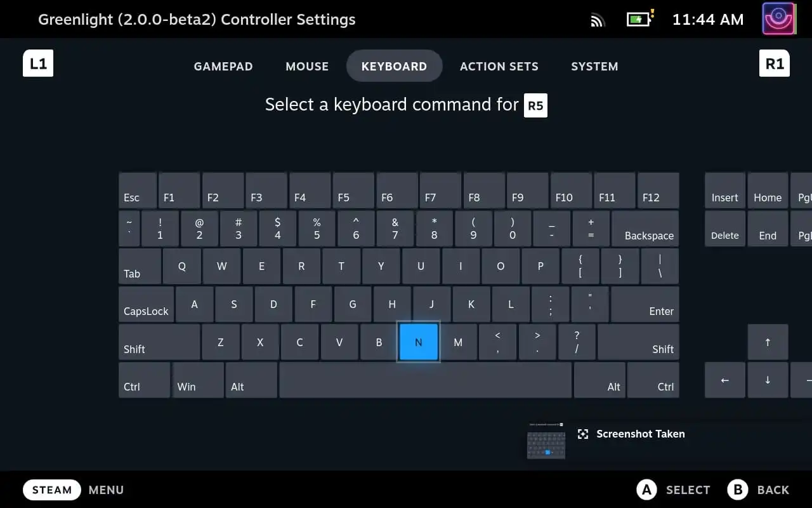
Task: Select the MOUSE tab
Action: coord(307,66)
